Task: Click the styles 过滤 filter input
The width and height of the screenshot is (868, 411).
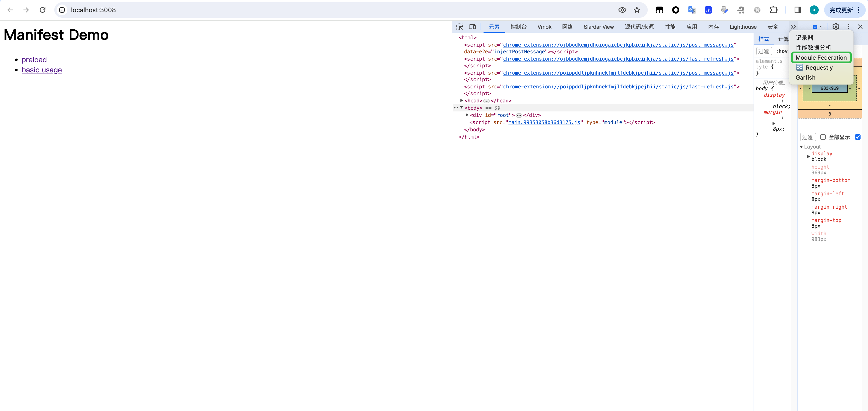Action: click(764, 51)
